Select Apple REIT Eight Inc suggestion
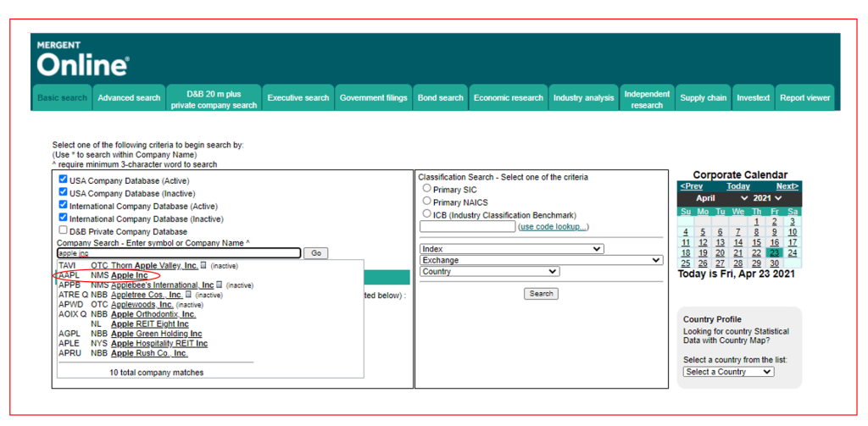Screen dimensions: 868x426 150,324
